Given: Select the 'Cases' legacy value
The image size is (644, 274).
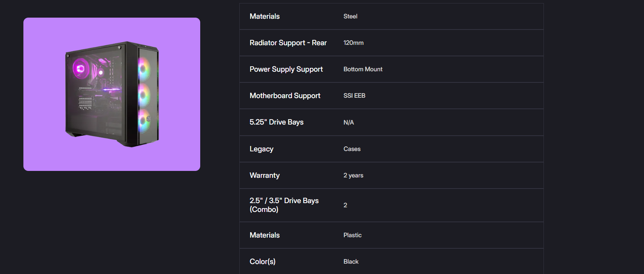Looking at the screenshot, I should (352, 149).
